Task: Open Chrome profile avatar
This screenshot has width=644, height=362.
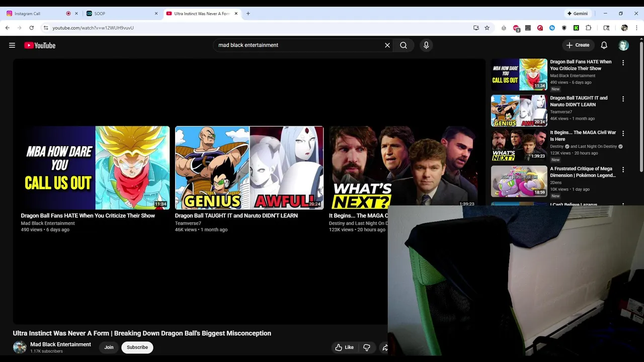Action: pos(624,28)
